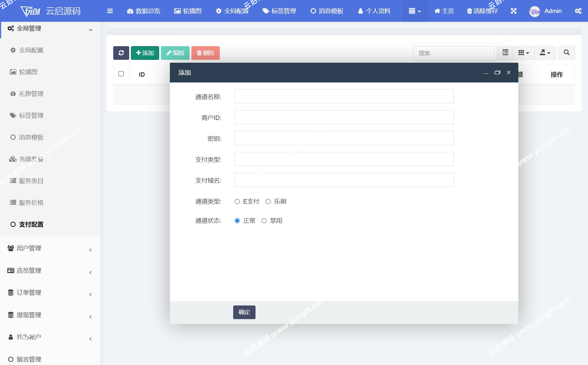Enter fullscreen using the expand icon
The height and width of the screenshot is (365, 588).
(514, 11)
